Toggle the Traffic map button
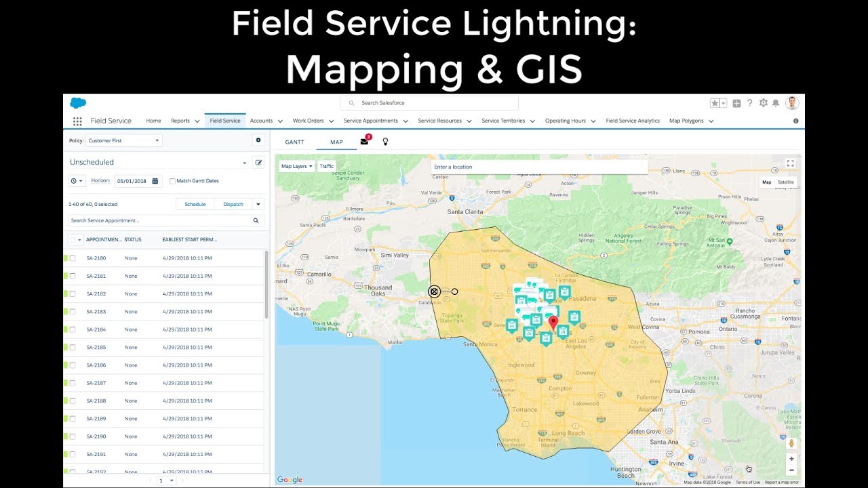The height and width of the screenshot is (488, 868). click(x=327, y=166)
